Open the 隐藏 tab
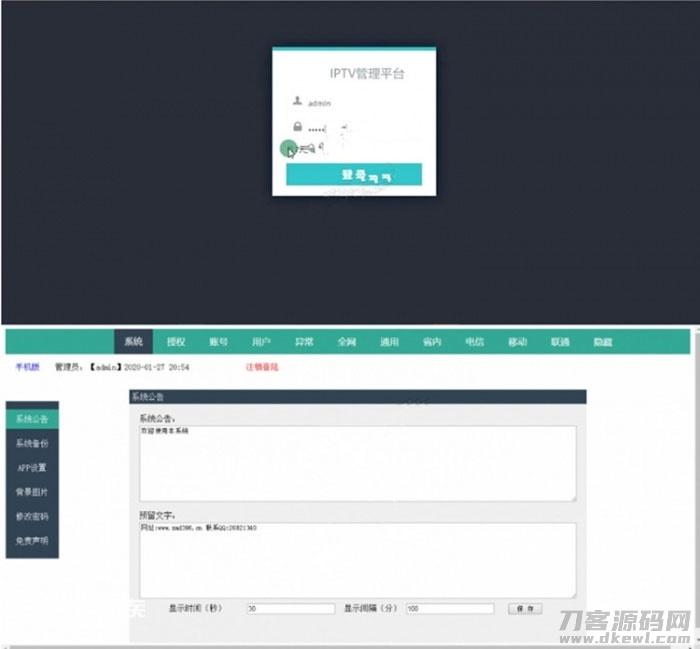 click(x=603, y=341)
